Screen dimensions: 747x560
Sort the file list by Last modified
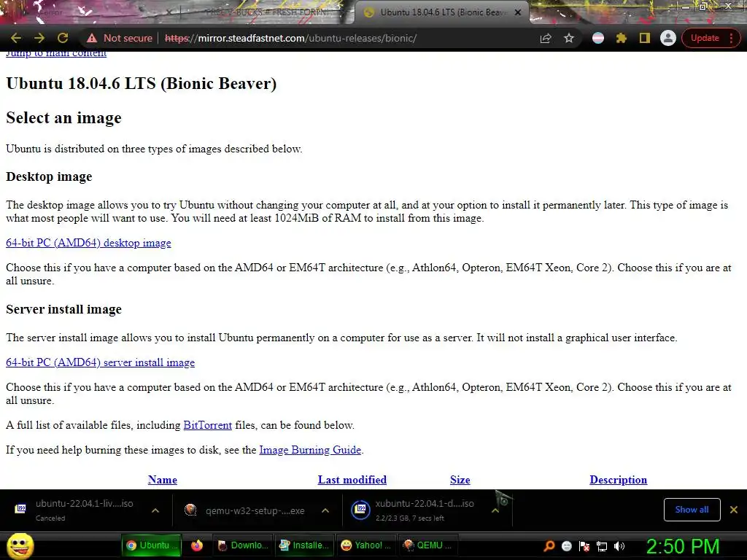point(352,480)
